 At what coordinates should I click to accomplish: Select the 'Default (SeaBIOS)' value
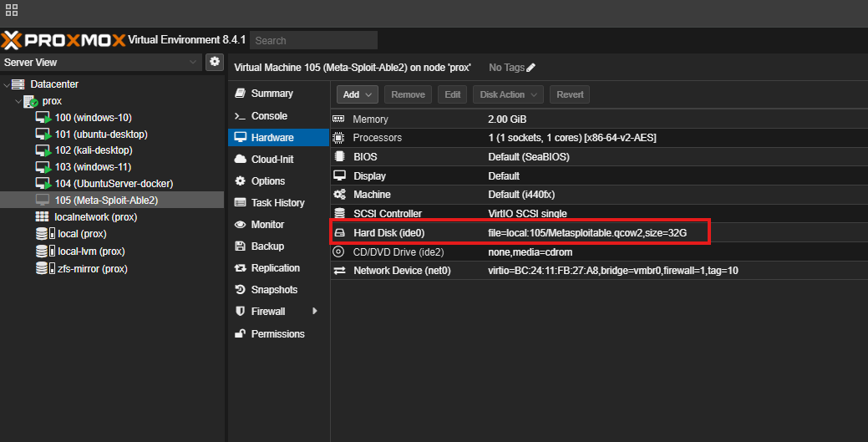pos(529,157)
